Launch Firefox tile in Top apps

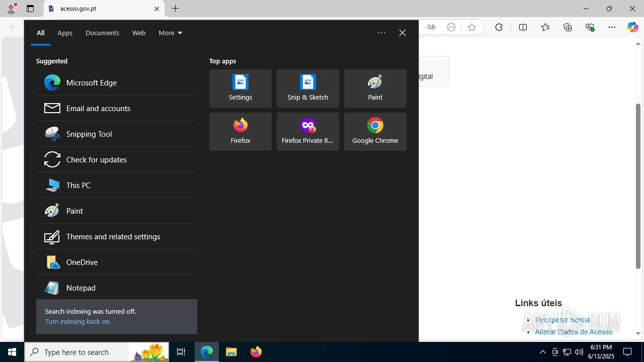click(240, 132)
